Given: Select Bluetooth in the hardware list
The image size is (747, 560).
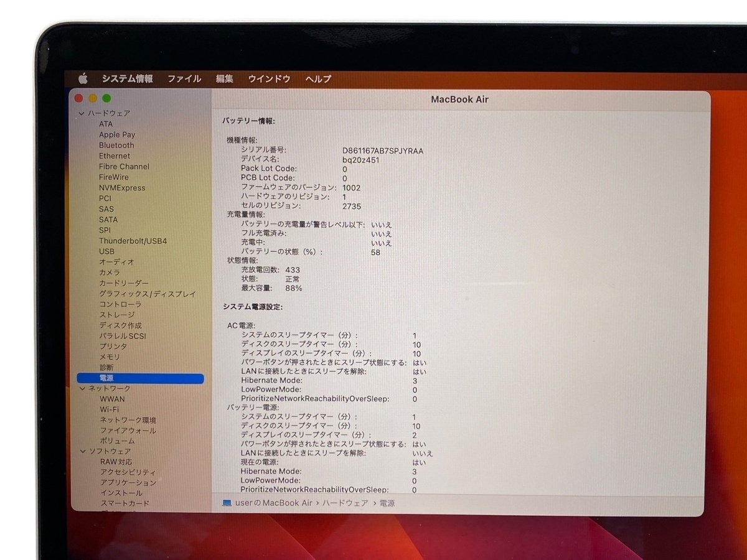Looking at the screenshot, I should click(x=116, y=145).
